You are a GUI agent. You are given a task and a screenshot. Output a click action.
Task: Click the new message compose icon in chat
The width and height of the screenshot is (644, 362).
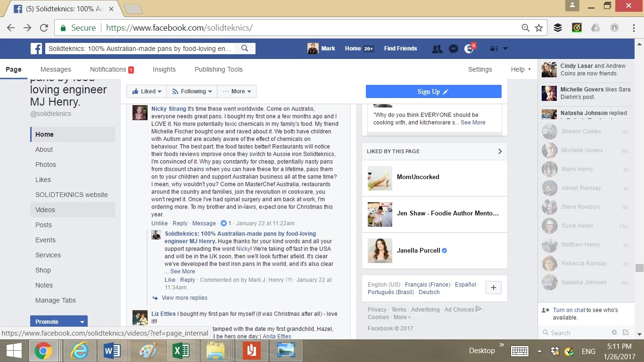(626, 332)
